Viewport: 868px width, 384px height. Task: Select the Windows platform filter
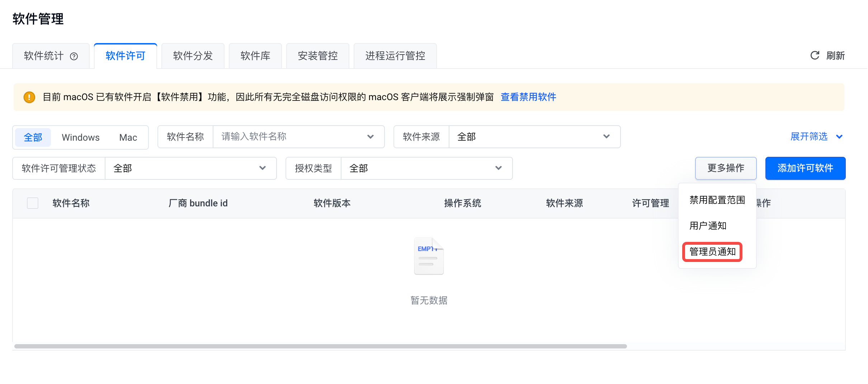[x=81, y=137]
